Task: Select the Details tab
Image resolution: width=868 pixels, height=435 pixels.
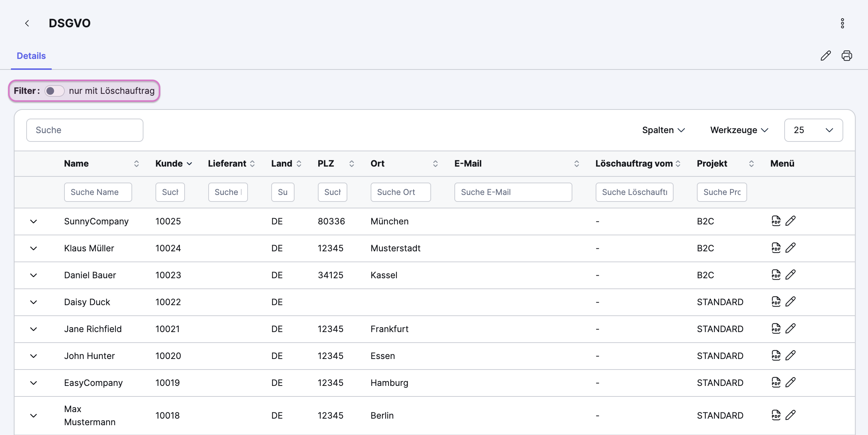Action: (31, 56)
